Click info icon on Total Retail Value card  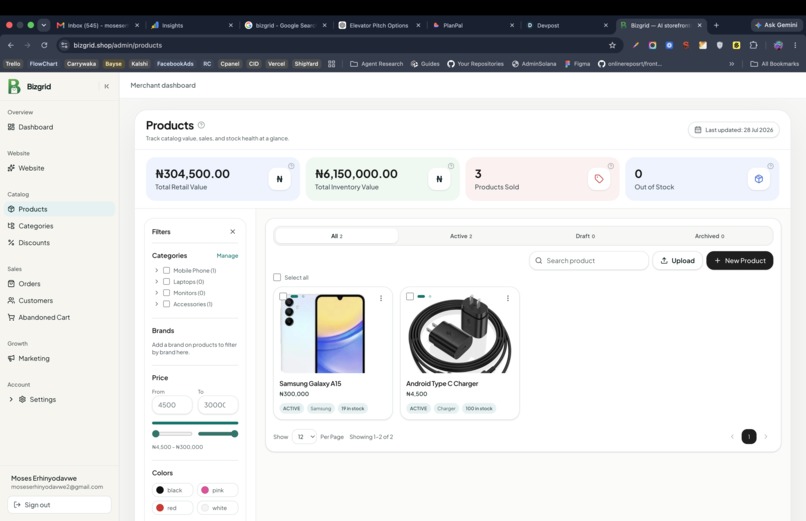(291, 166)
